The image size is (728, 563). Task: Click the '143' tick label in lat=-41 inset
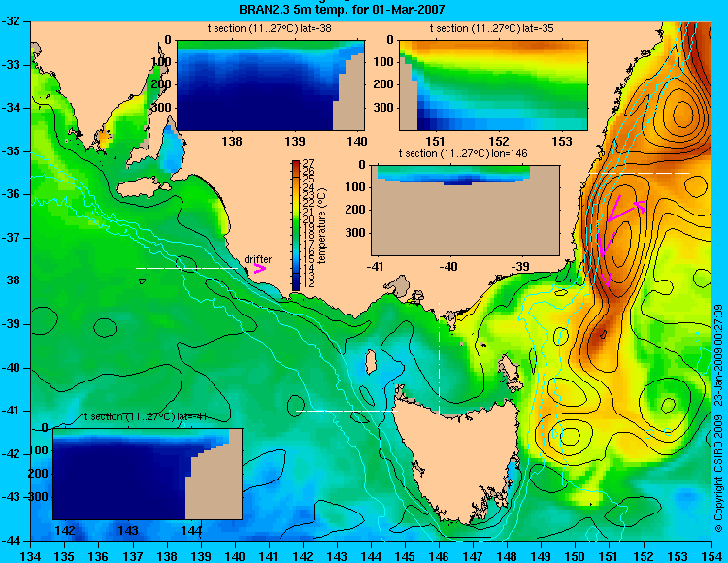coord(128,531)
